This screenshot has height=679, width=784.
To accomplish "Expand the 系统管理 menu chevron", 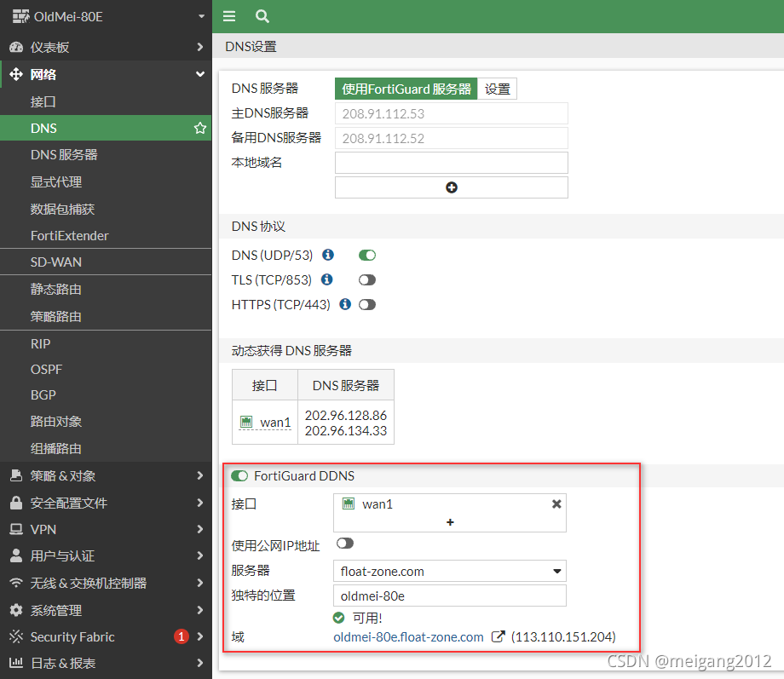I will point(200,610).
